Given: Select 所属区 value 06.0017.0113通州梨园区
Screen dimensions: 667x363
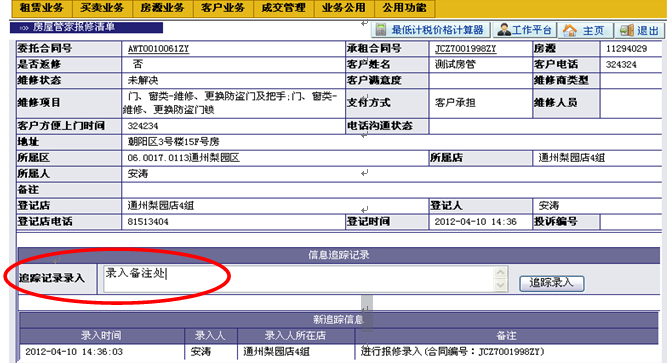Looking at the screenshot, I should tap(183, 158).
